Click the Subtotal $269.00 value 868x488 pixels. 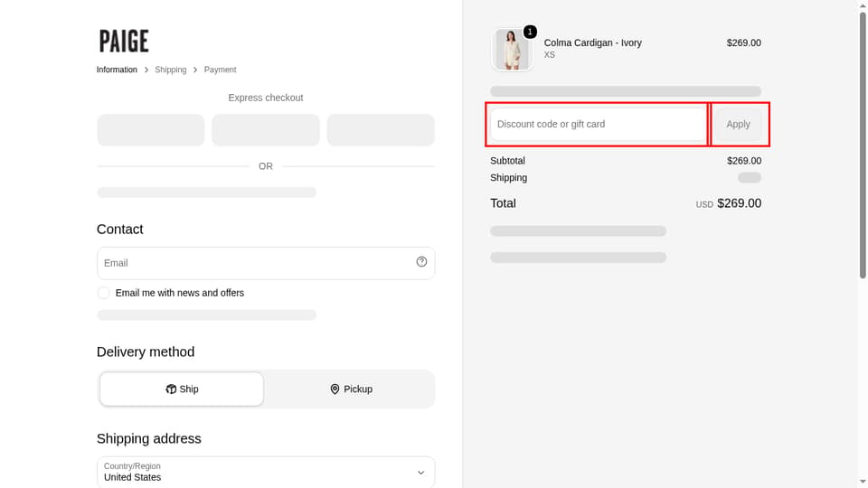click(x=744, y=161)
